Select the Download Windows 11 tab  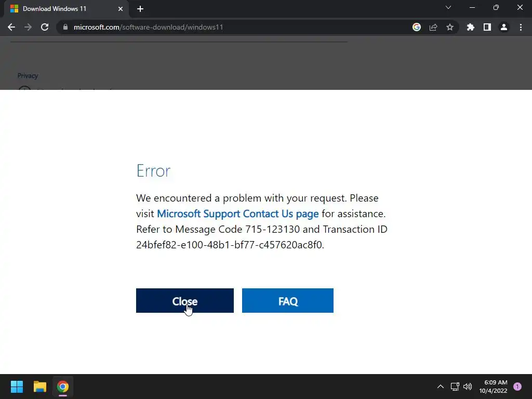(66, 9)
